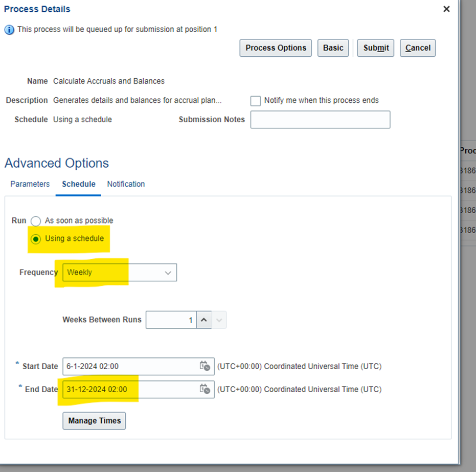Click the info icon beside the queue message
476x472 pixels.
(x=9, y=29)
